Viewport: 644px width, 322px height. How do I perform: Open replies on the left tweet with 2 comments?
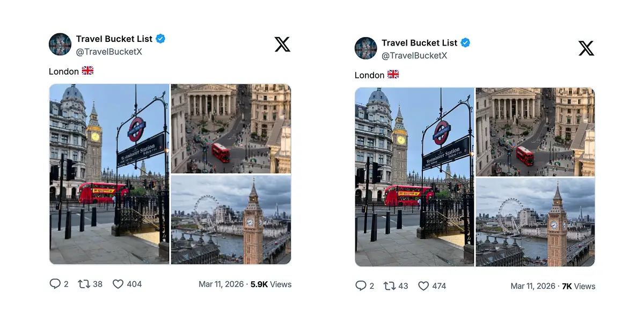pos(55,284)
